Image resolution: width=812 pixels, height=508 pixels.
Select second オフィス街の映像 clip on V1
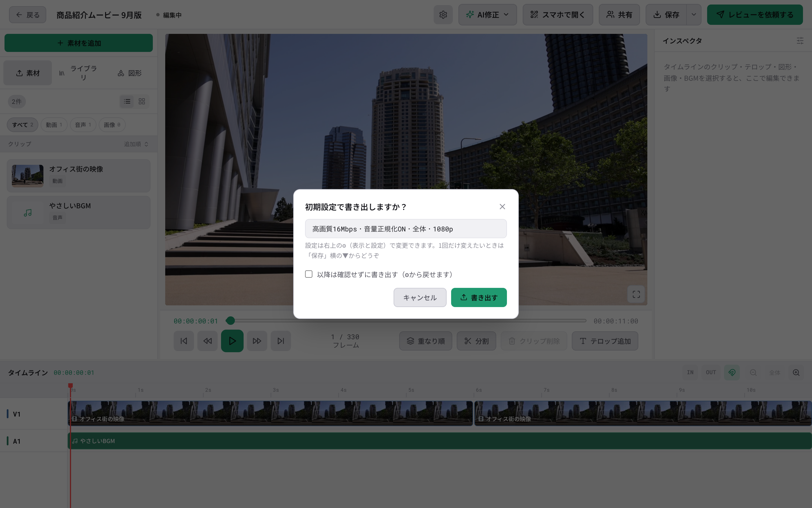(643, 413)
